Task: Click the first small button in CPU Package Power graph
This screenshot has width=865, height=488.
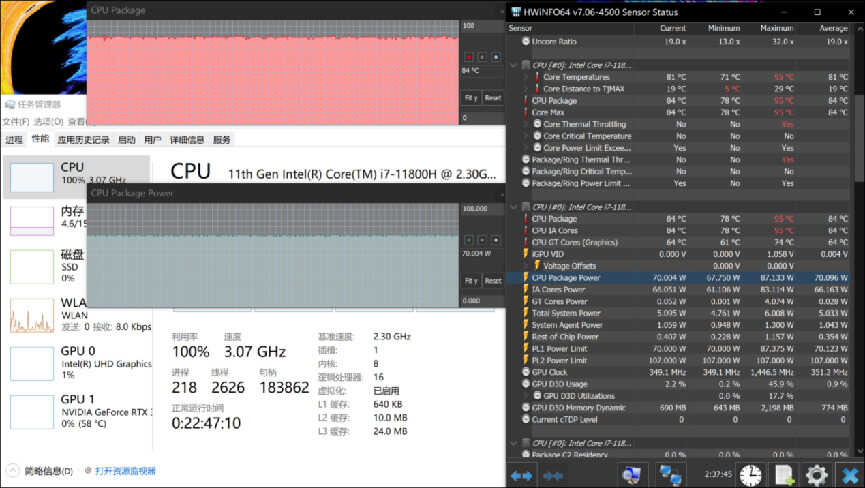Action: [468, 240]
